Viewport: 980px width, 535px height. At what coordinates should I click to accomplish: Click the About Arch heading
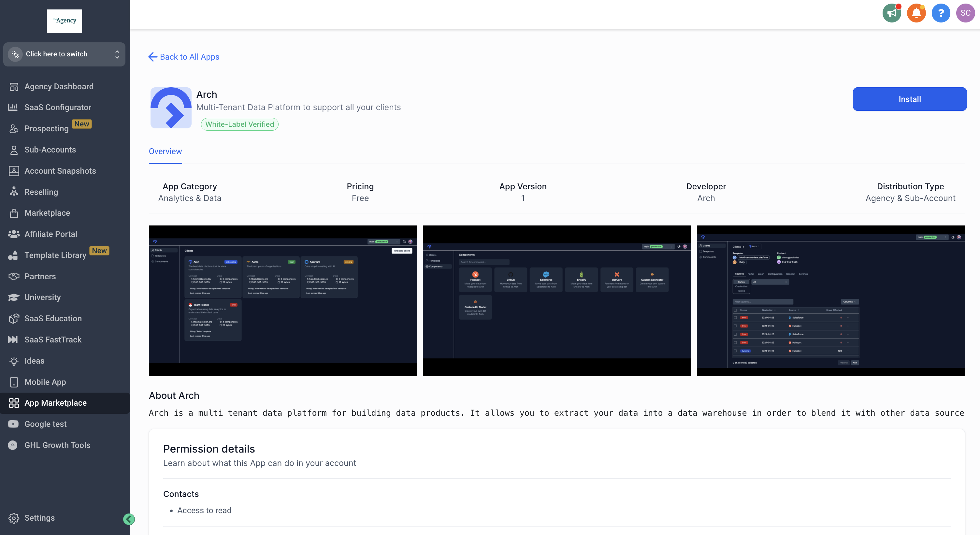tap(174, 395)
